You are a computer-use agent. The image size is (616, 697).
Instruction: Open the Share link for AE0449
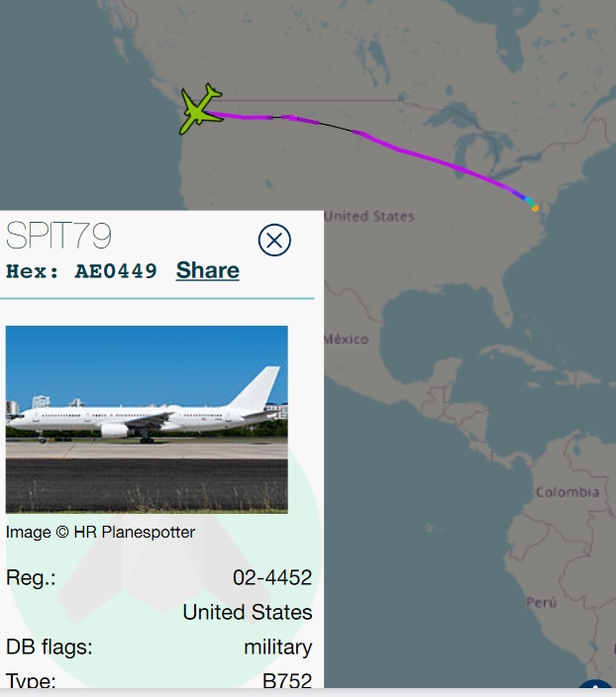[208, 270]
